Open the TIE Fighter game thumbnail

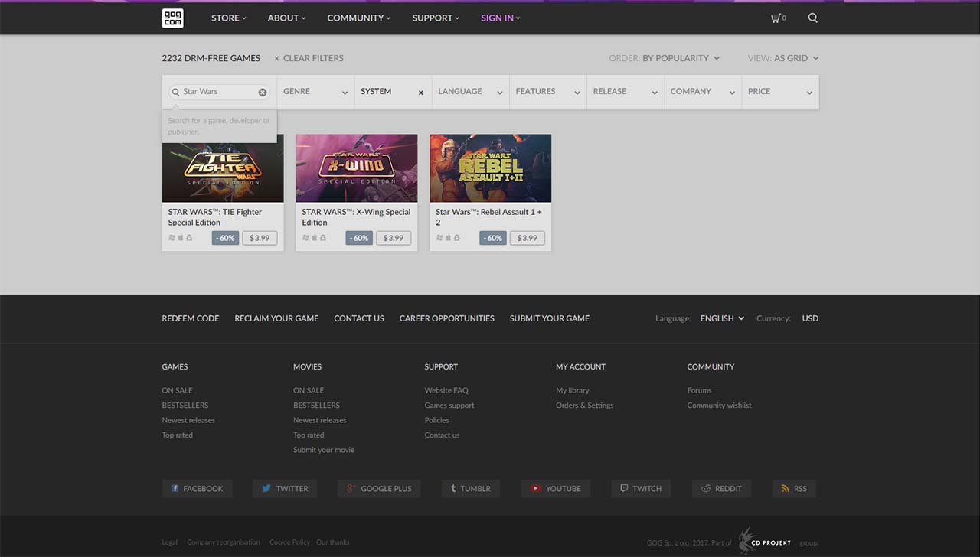point(223,168)
